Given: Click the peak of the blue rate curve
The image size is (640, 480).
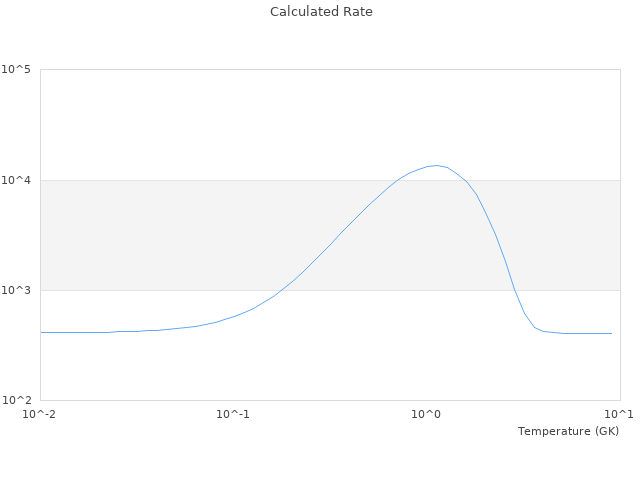Looking at the screenshot, I should (436, 165).
